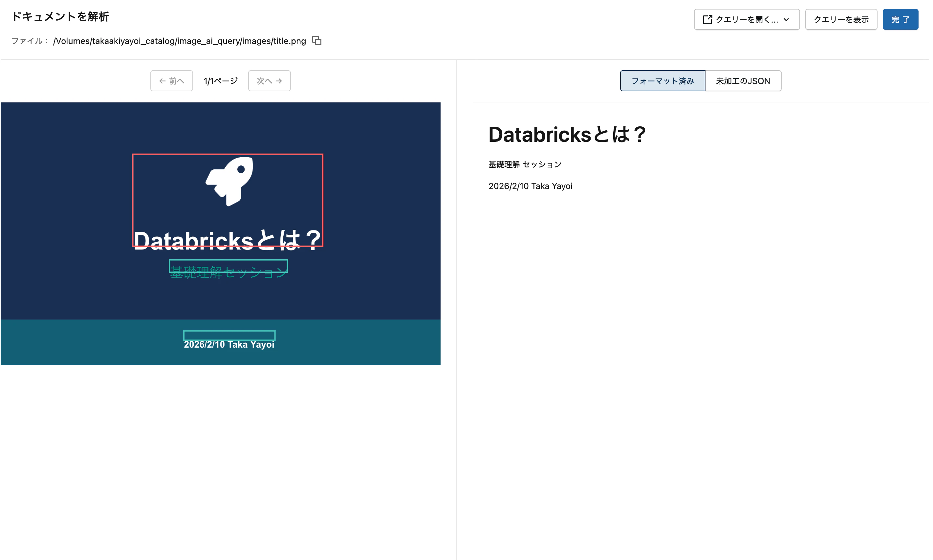Image resolution: width=933 pixels, height=560 pixels.
Task: Switch to the フォーマット済み tab
Action: point(662,81)
